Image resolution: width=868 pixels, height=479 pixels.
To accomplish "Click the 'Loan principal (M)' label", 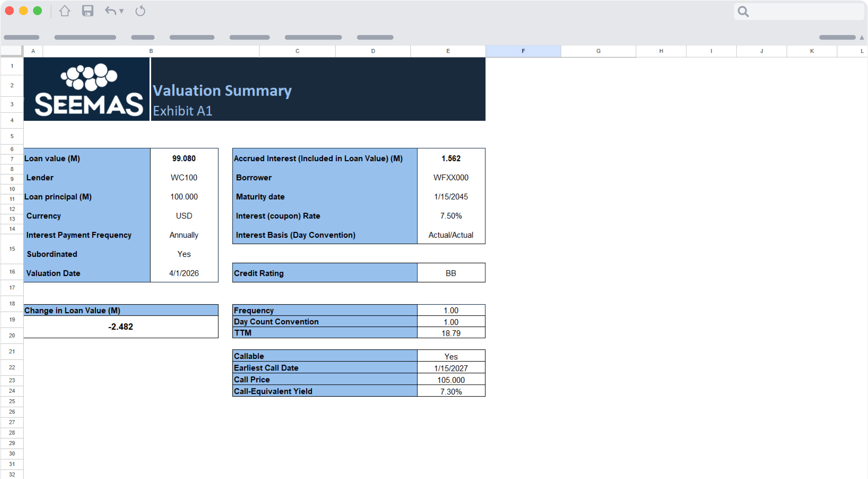I will [x=58, y=197].
